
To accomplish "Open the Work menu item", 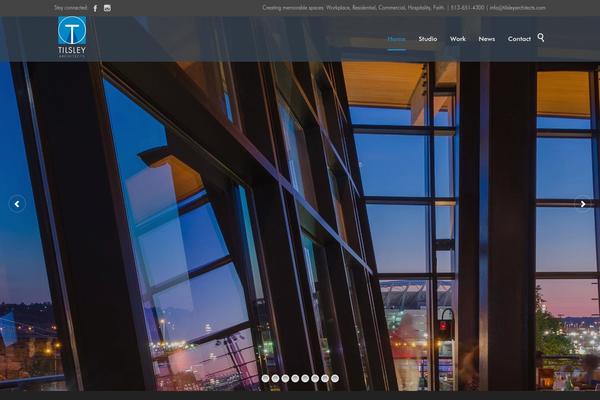I will 458,39.
